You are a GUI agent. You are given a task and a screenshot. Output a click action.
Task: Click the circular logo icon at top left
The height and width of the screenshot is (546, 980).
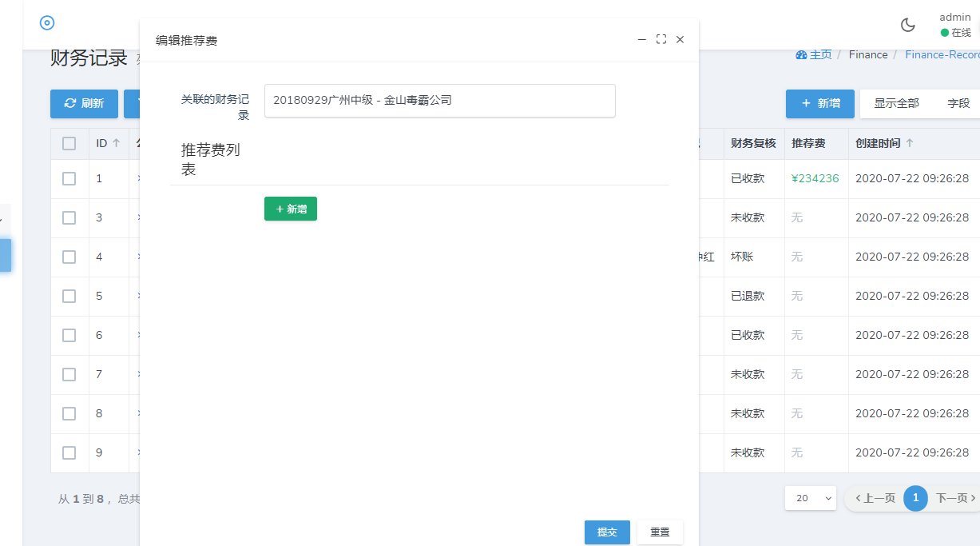(x=47, y=23)
